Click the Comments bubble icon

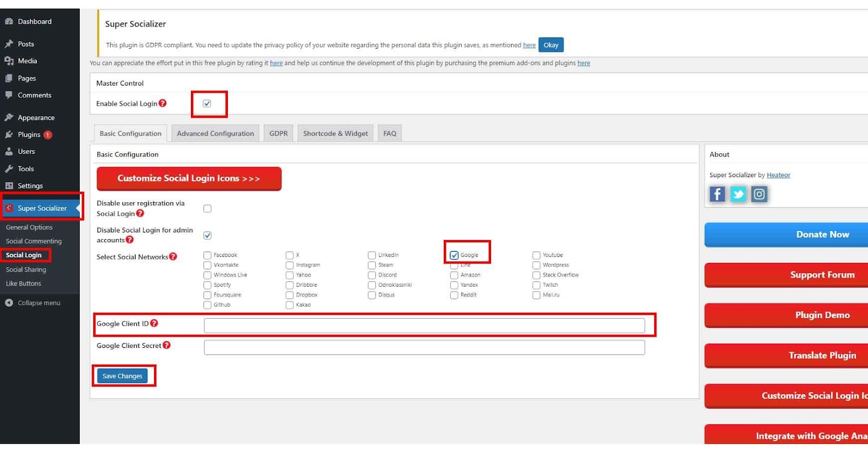(x=9, y=95)
